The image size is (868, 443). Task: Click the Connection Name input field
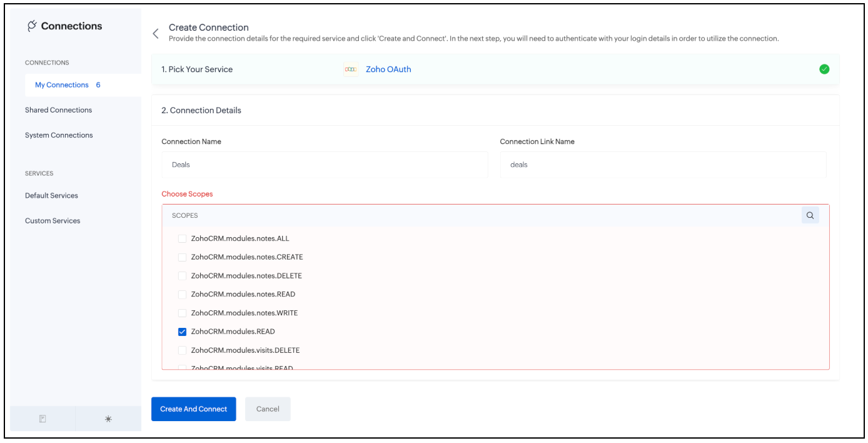coord(325,165)
